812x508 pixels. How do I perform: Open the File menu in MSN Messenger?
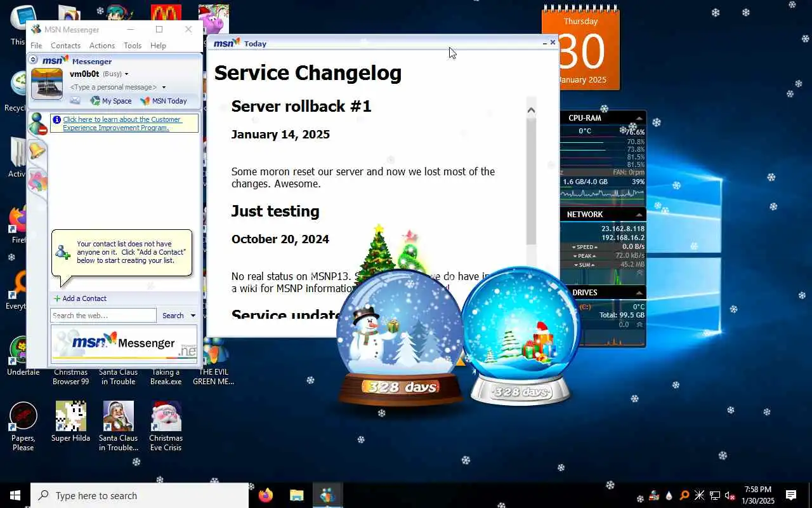pos(36,46)
